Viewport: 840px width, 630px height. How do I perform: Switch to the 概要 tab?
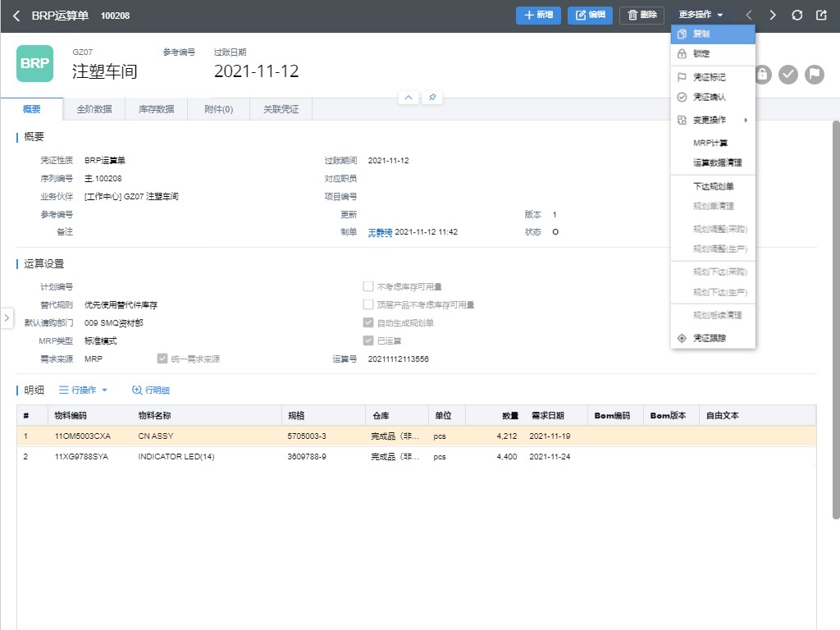[x=32, y=109]
